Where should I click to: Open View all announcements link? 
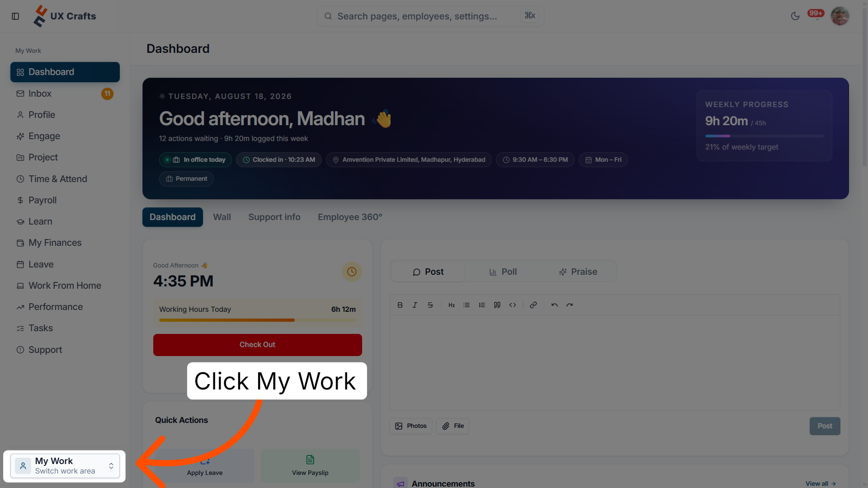(x=821, y=483)
